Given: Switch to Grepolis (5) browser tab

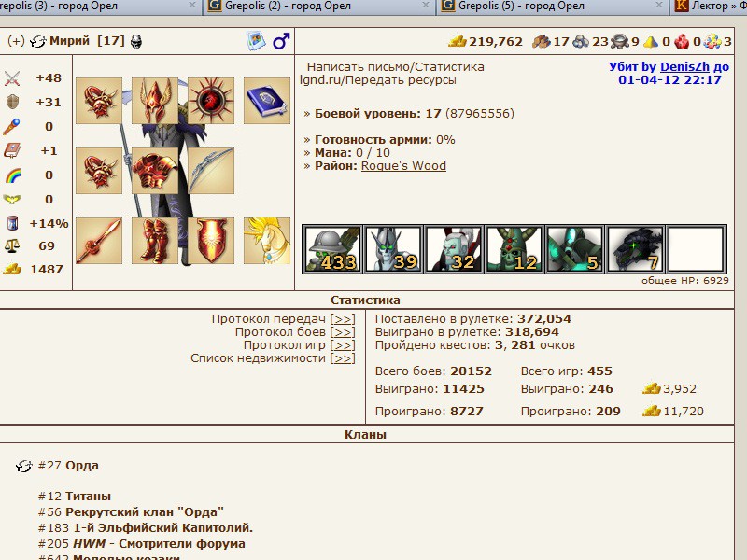Looking at the screenshot, I should 552,7.
